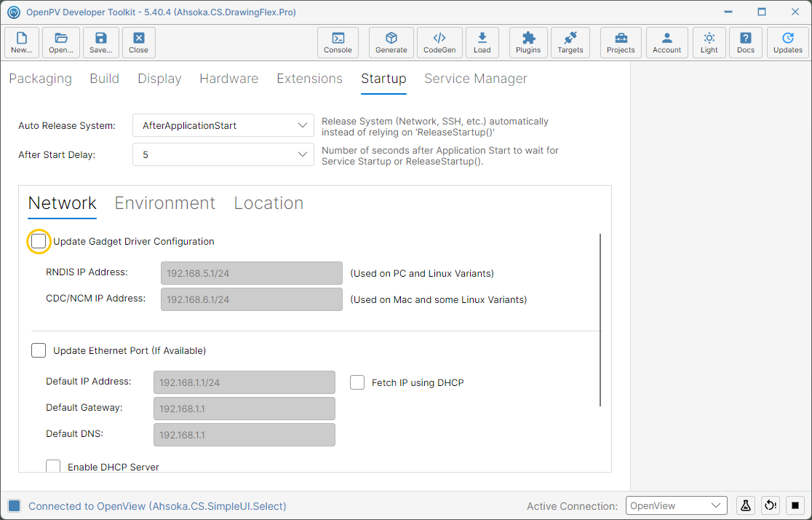Click the 'Used on PC and Linux Variants' note
This screenshot has height=520, width=812.
(422, 273)
